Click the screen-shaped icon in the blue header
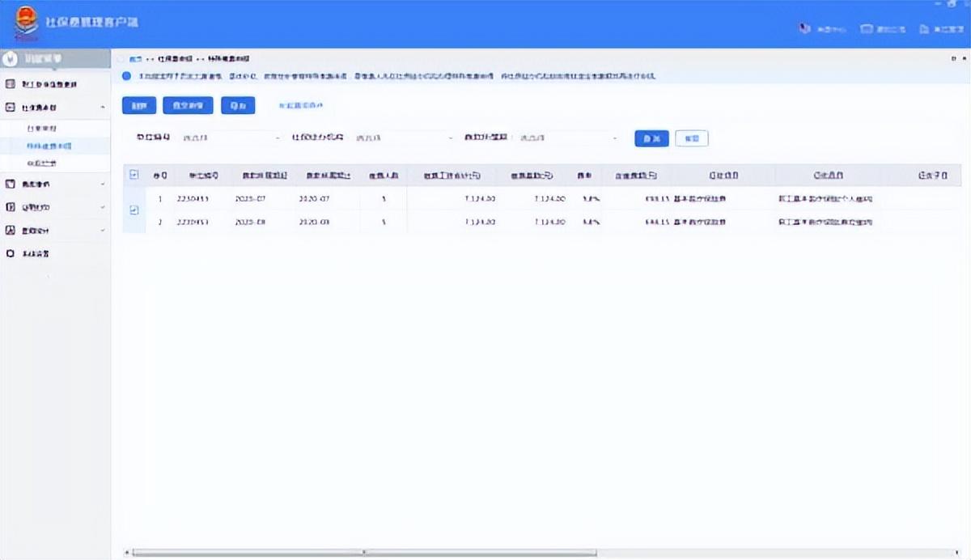The width and height of the screenshot is (971, 560). [x=867, y=28]
